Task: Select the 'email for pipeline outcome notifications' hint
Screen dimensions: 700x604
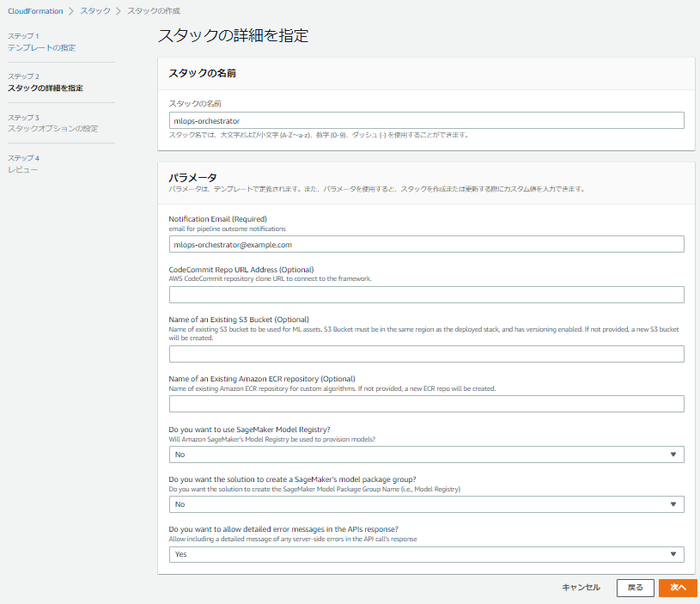Action: 228,229
